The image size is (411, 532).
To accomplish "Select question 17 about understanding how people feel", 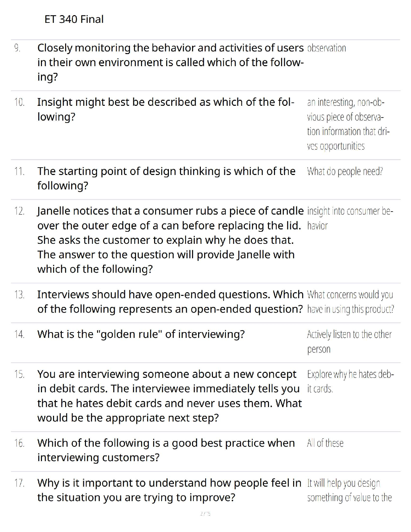I will click(x=169, y=490).
